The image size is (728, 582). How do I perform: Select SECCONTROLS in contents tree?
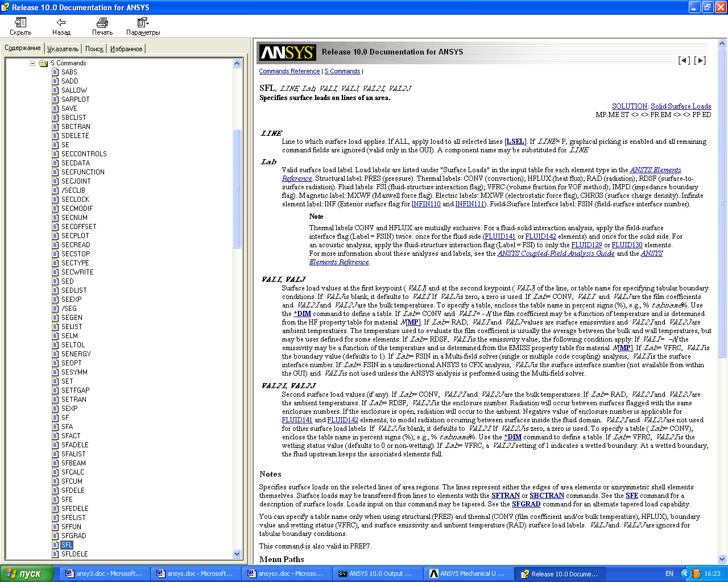84,154
